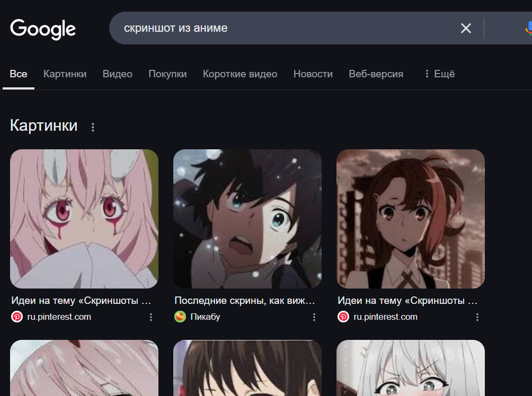Image resolution: width=532 pixels, height=396 pixels.
Task: Open the brown-haired girl city image
Action: coord(411,219)
